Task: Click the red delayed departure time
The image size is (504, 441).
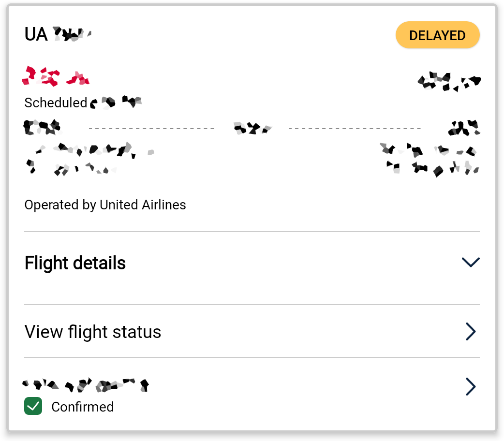Action: point(56,76)
